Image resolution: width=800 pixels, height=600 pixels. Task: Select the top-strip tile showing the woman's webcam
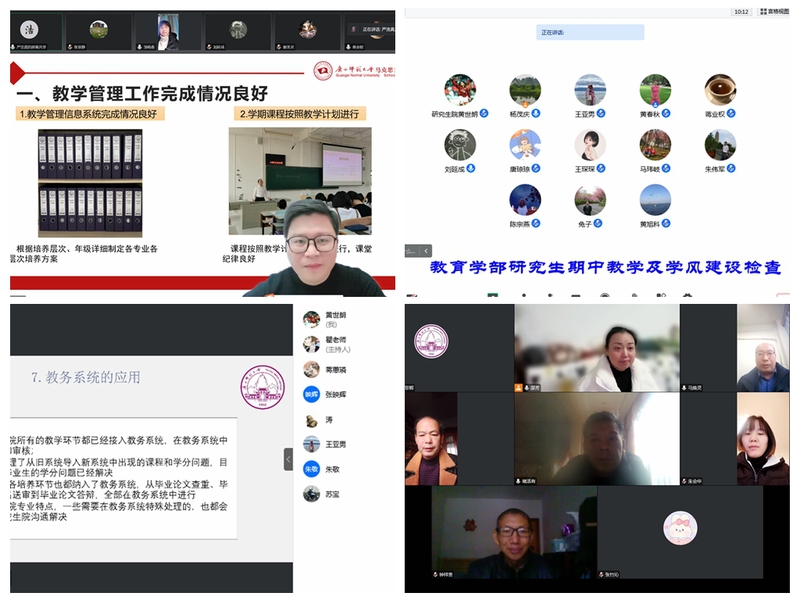[168, 32]
